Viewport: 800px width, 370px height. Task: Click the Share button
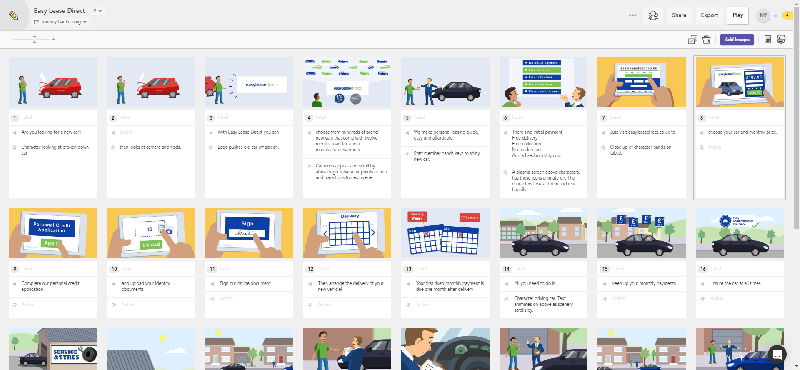tap(679, 15)
